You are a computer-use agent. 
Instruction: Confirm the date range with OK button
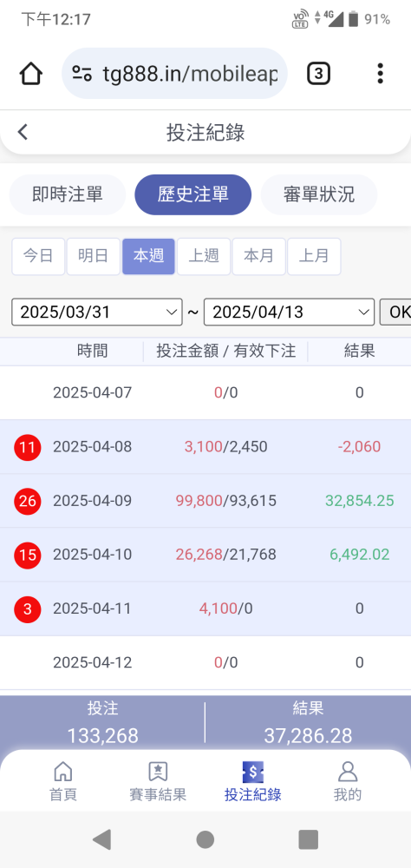click(x=395, y=312)
